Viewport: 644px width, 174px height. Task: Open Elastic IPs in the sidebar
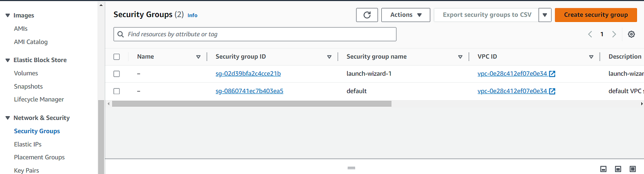(28, 144)
